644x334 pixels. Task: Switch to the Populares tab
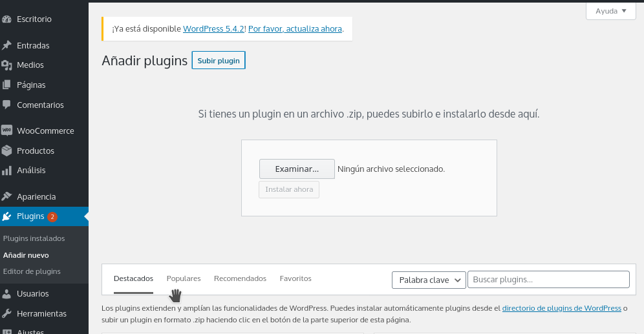tap(184, 278)
